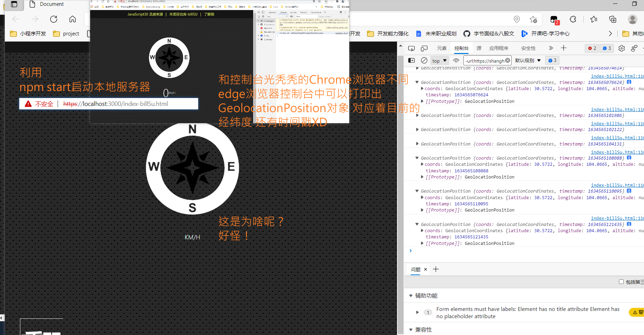The width and height of the screenshot is (644, 335).
Task: Click the DevTools feedback person icon
Action: (x=634, y=48)
